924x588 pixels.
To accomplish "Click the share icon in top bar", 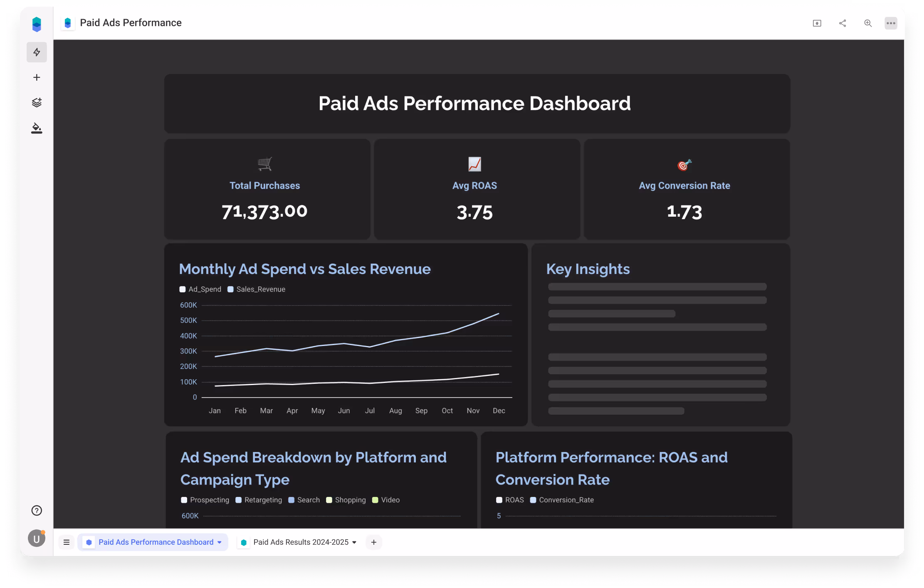I will click(x=842, y=23).
